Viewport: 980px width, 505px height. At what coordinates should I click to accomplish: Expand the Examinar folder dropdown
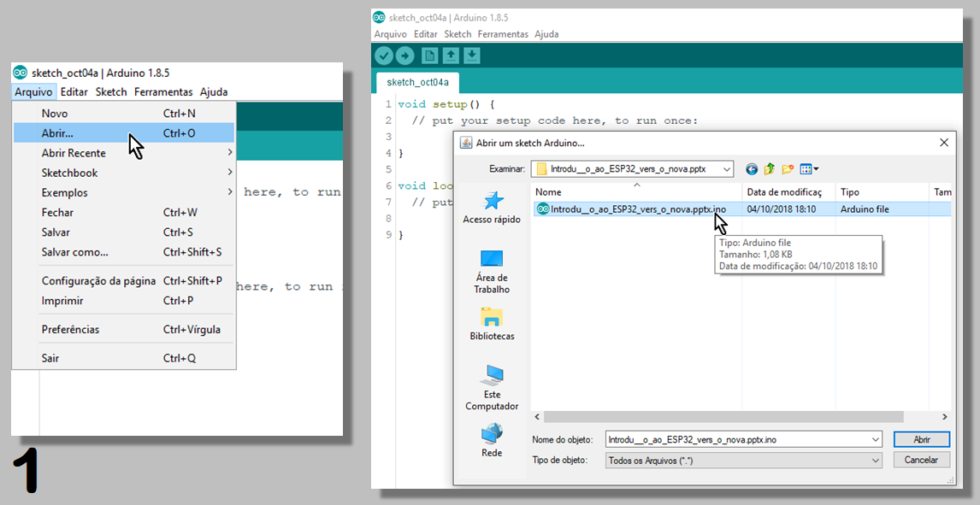click(726, 168)
